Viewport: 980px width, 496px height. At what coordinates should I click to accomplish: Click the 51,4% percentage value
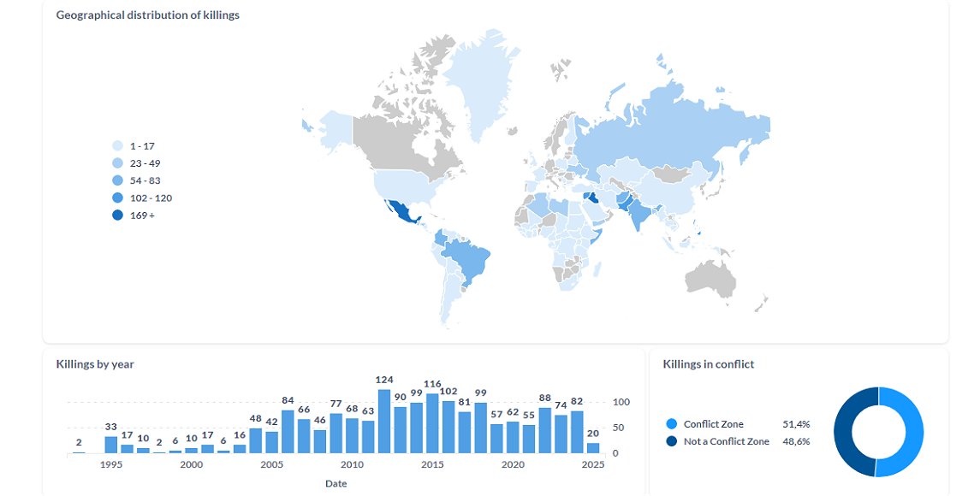click(796, 424)
